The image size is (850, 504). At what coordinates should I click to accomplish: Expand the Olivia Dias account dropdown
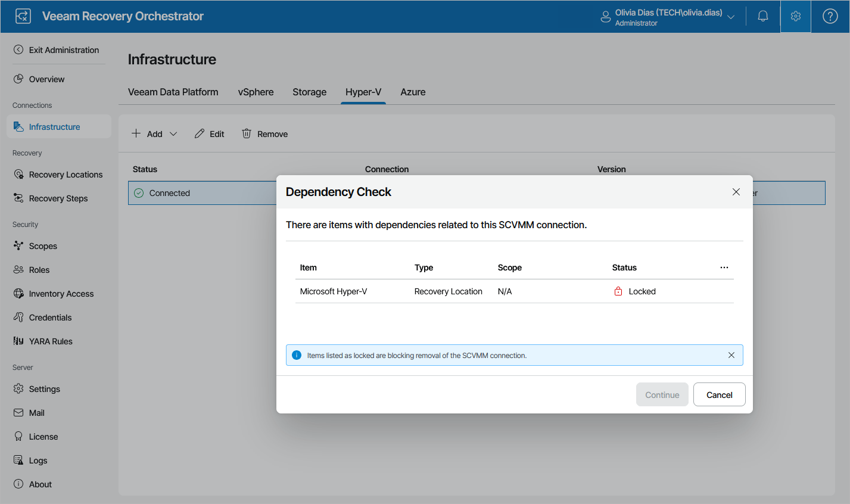coord(731,17)
